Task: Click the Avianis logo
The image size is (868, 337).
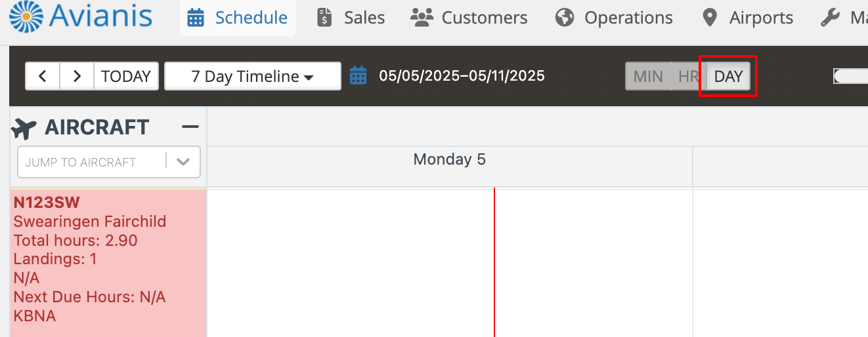Action: (81, 17)
